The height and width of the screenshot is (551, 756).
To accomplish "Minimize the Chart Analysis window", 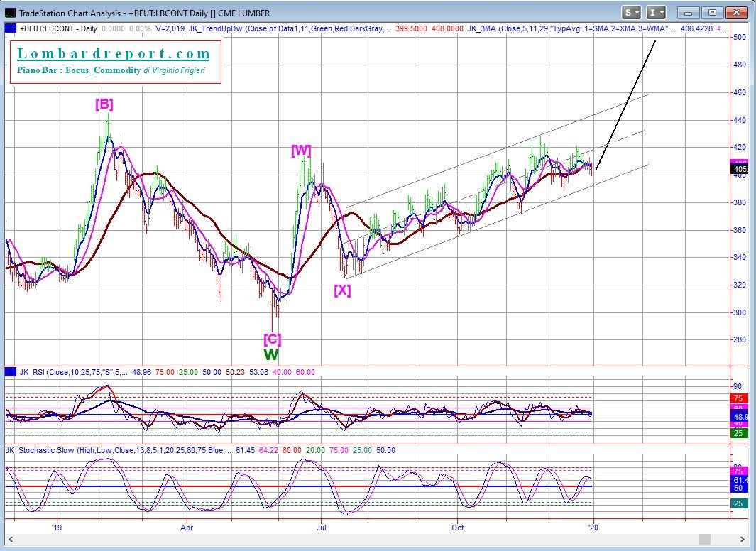I will click(x=689, y=13).
